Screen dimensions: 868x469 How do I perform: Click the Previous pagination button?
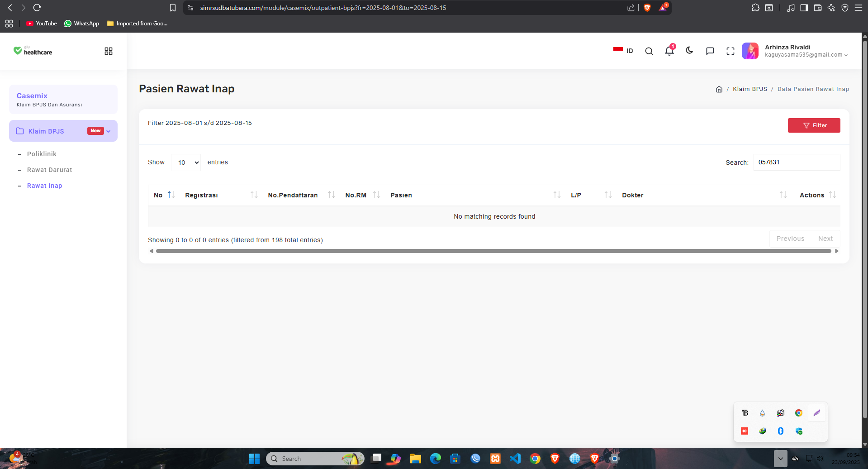(790, 239)
